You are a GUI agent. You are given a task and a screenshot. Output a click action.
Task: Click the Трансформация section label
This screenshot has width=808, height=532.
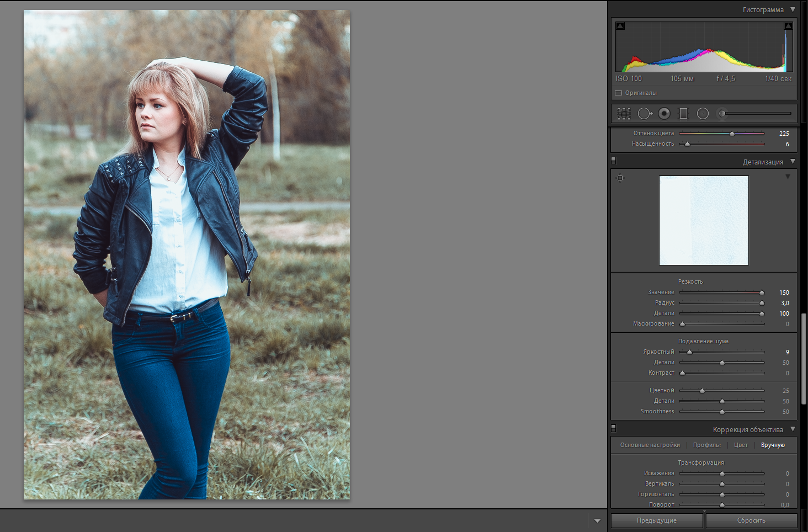point(701,462)
